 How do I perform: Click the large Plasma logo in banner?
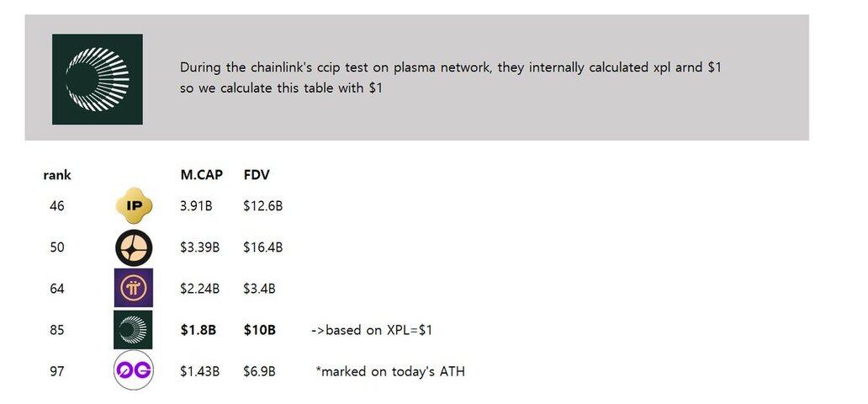98,79
